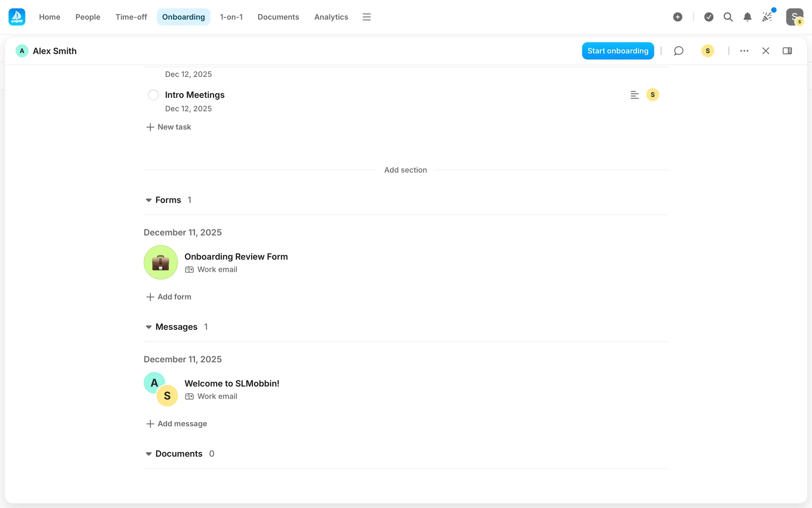Collapse the Documents section
This screenshot has width=812, height=508.
148,454
